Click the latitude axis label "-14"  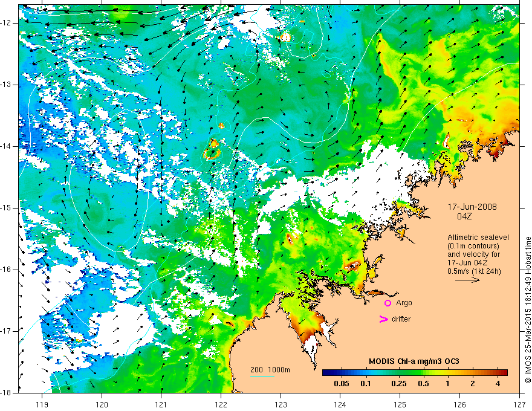pos(7,146)
